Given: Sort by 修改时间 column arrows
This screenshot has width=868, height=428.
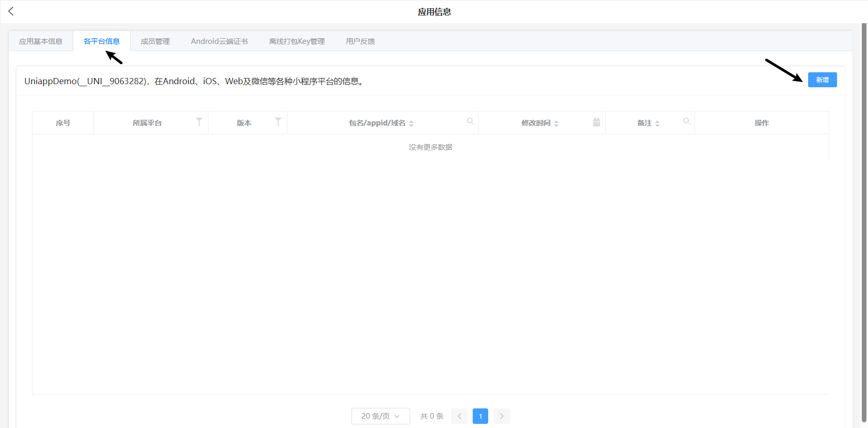Looking at the screenshot, I should click(x=556, y=123).
